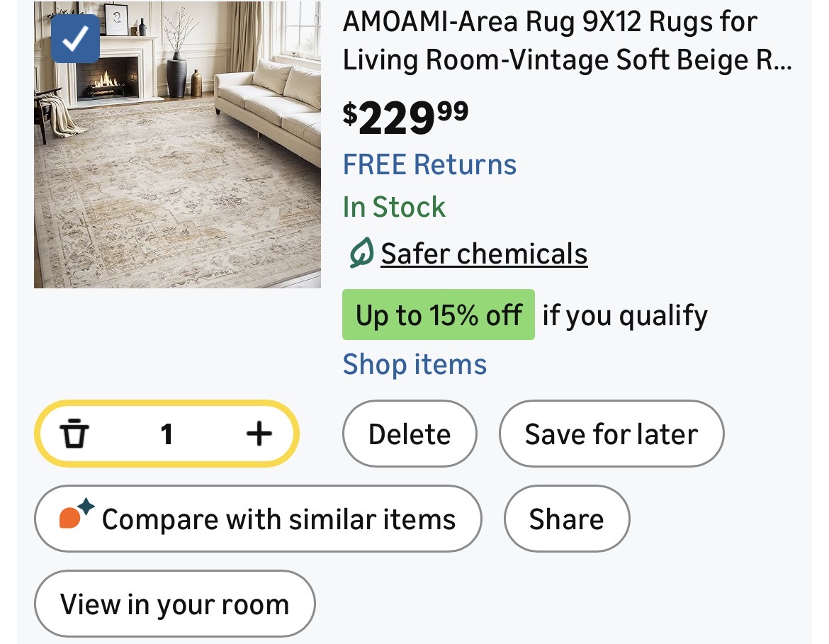This screenshot has width=829, height=644.
Task: Click the In Stock status text
Action: 394,208
